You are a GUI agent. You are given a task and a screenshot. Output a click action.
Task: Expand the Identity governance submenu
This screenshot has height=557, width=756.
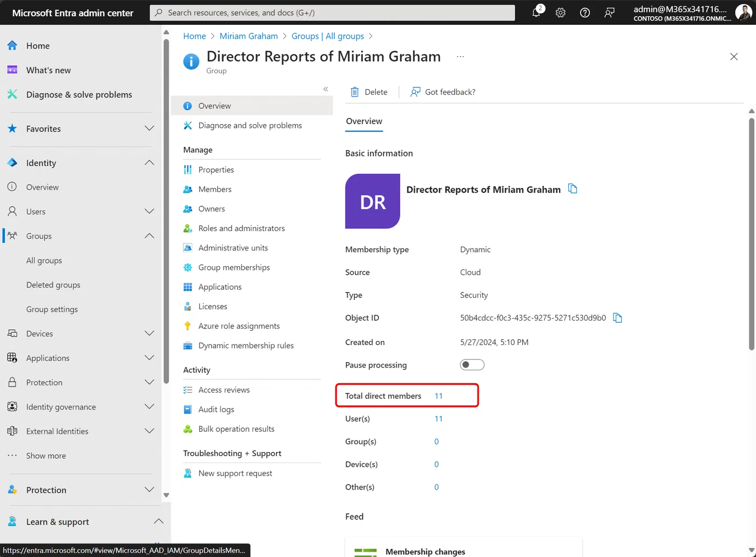pyautogui.click(x=150, y=407)
